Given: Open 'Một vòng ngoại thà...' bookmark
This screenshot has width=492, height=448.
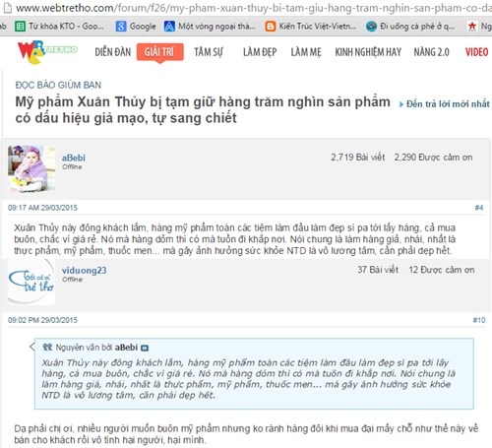Looking at the screenshot, I should 210,27.
